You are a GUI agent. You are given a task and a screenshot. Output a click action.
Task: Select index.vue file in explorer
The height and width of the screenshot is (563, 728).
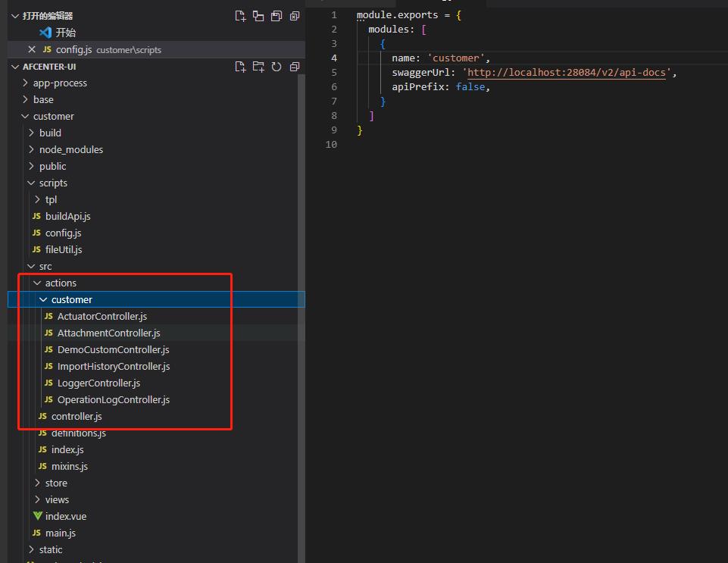click(65, 516)
